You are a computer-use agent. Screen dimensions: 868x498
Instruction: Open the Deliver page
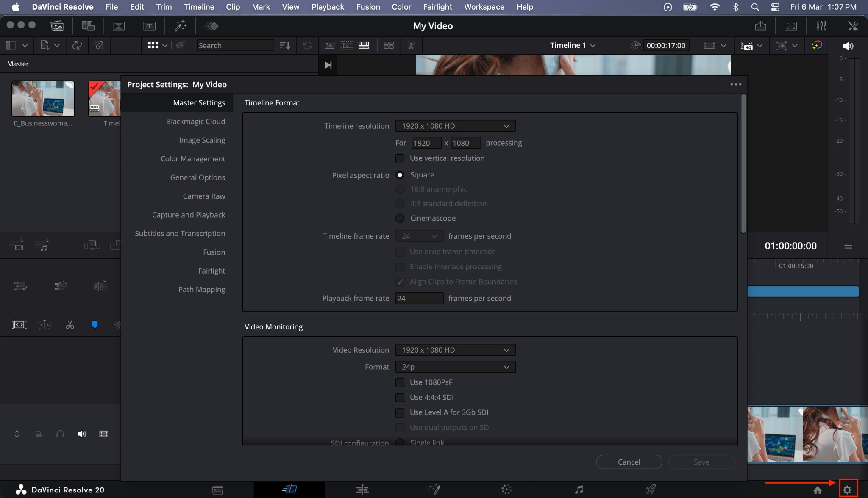650,489
